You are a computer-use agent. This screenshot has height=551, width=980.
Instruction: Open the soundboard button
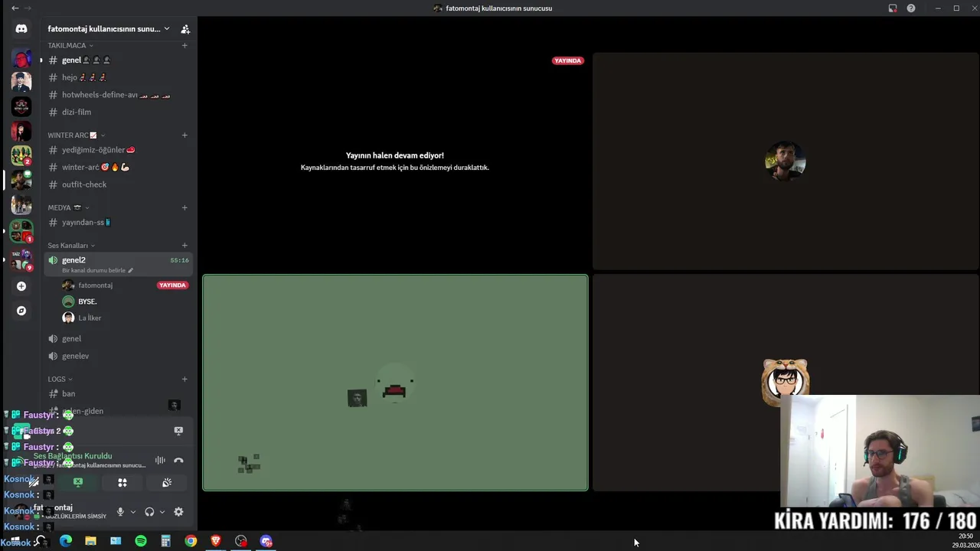(x=167, y=482)
